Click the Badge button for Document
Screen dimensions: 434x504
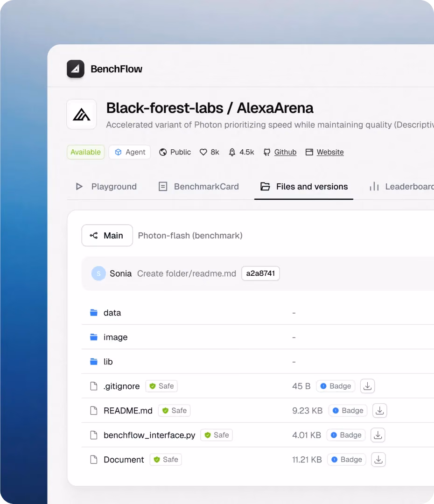[347, 460]
